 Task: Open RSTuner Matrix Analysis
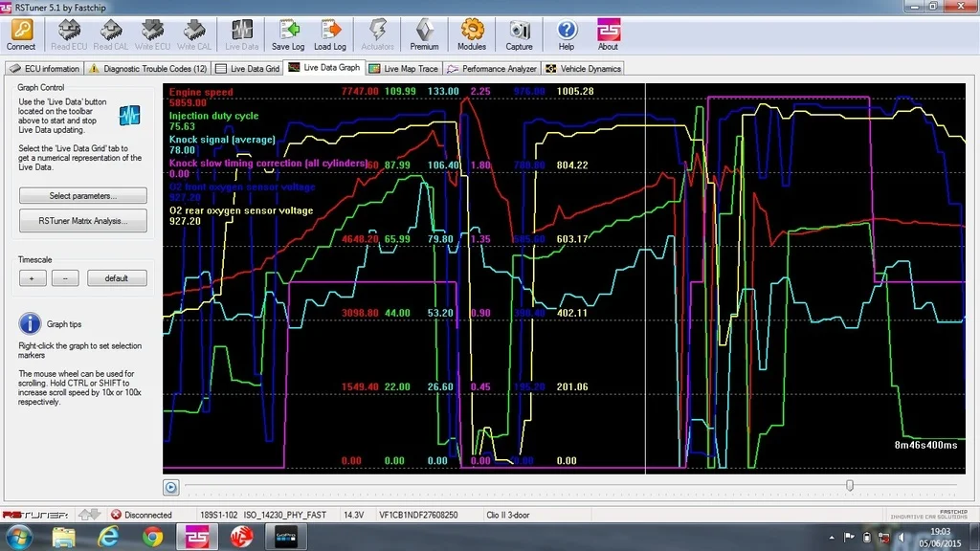point(83,221)
